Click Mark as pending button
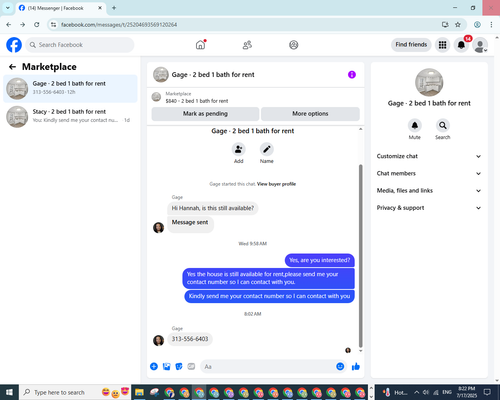 click(205, 114)
